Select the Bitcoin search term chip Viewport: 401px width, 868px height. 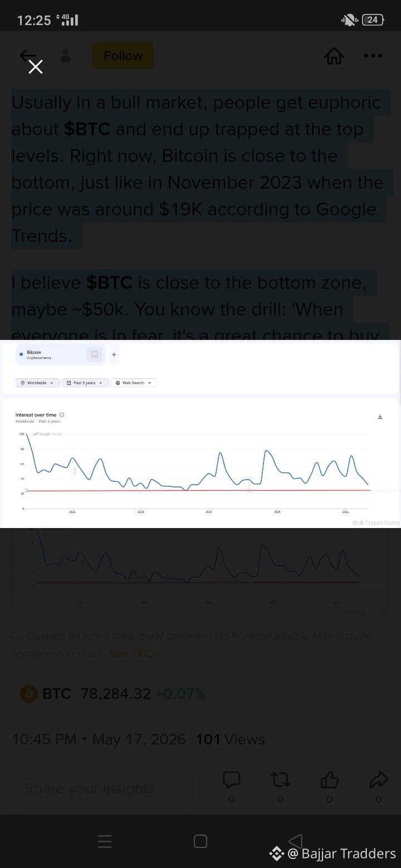coord(61,354)
